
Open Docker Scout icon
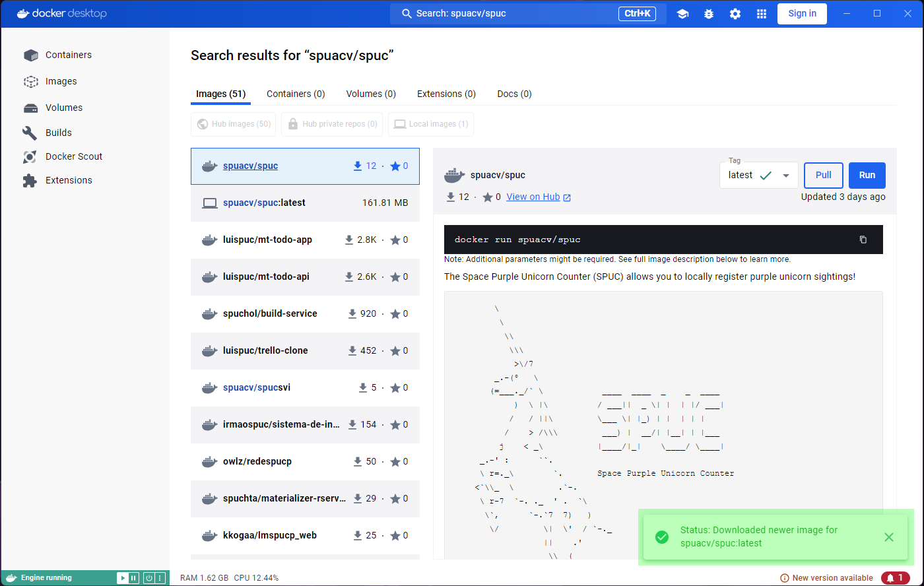click(30, 156)
